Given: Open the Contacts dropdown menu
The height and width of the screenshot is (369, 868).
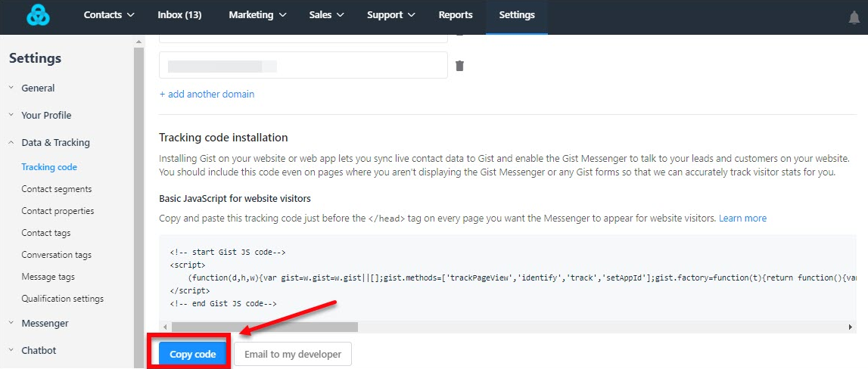Looking at the screenshot, I should (x=109, y=15).
